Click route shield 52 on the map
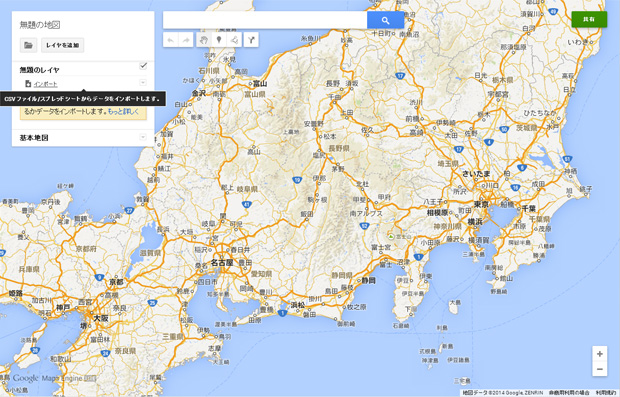The image size is (620, 397). [364, 226]
